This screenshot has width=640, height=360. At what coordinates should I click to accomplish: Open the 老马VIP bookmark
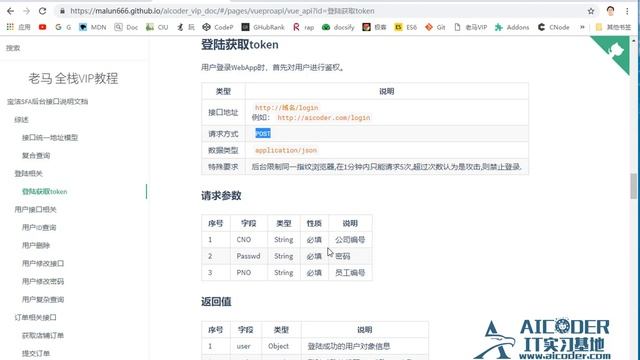pyautogui.click(x=470, y=27)
